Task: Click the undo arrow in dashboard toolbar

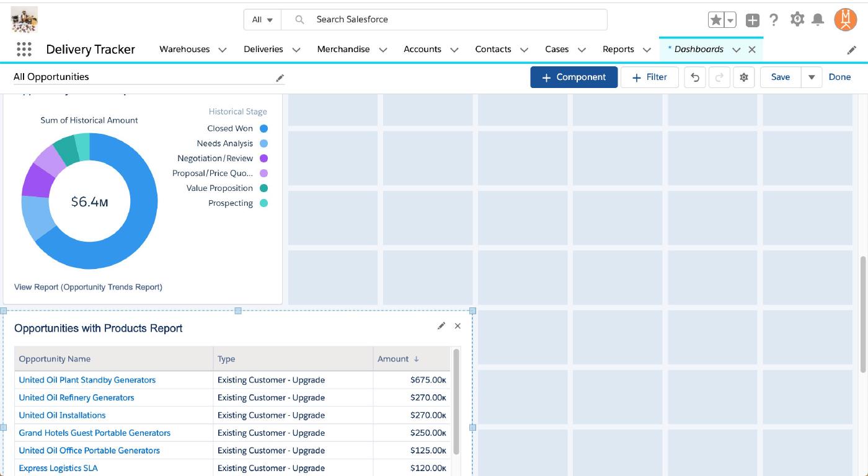Action: [x=695, y=77]
